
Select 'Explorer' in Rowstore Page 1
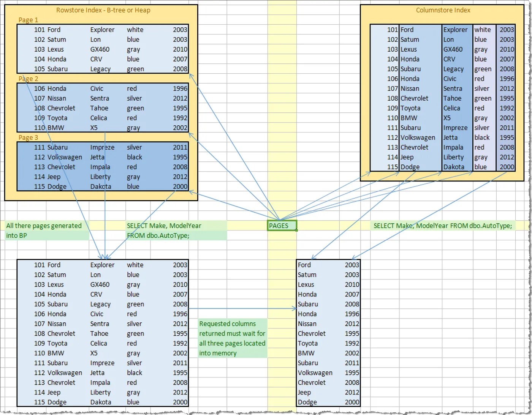pyautogui.click(x=102, y=30)
